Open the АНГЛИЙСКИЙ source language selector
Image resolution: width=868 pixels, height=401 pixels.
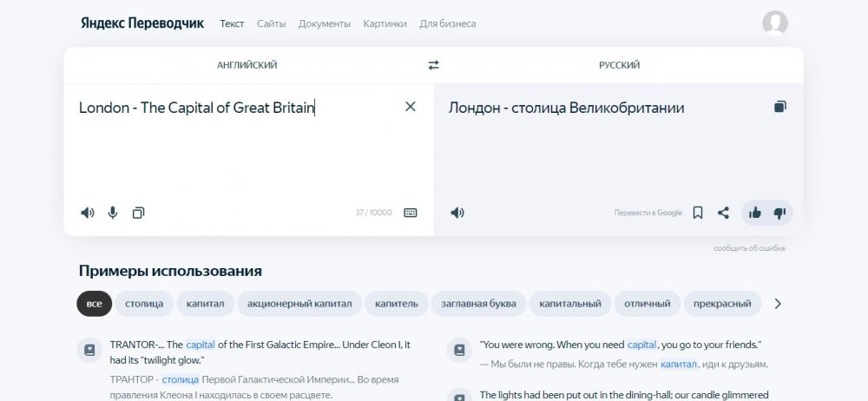coord(247,65)
